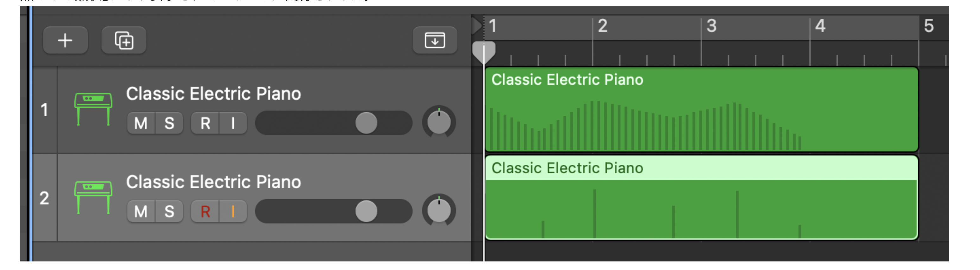This screenshot has width=980, height=270.
Task: Click track 1 electric piano instrument icon
Action: click(x=93, y=109)
